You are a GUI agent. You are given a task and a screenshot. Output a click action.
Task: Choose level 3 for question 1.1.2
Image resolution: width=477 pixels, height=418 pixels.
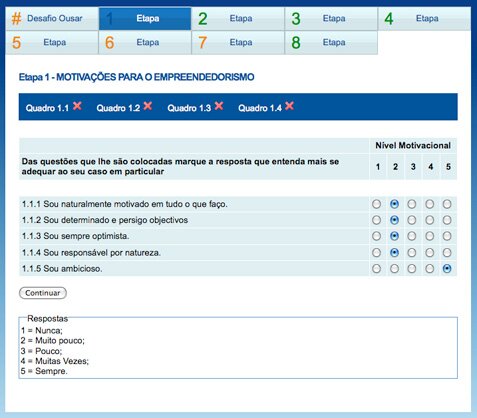click(412, 220)
